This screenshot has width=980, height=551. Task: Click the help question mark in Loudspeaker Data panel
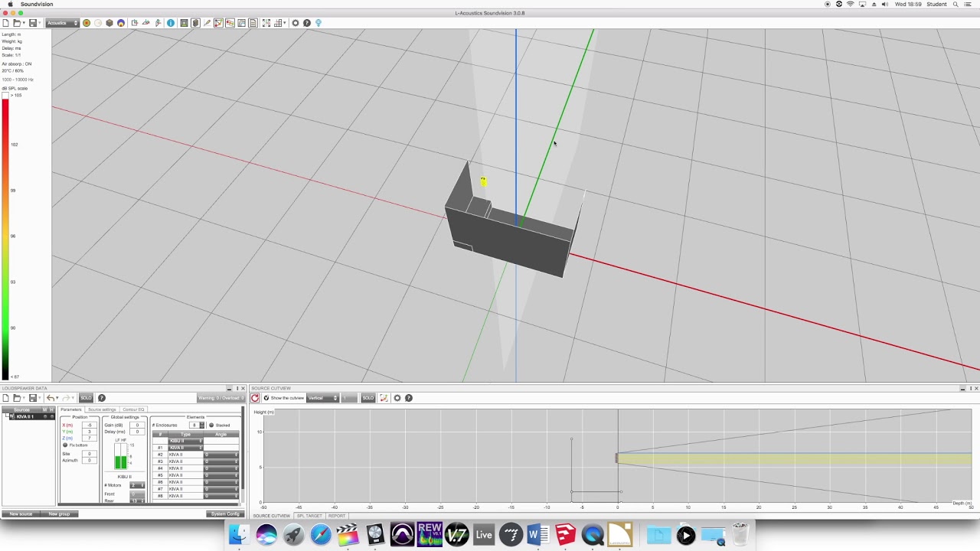[x=101, y=398]
